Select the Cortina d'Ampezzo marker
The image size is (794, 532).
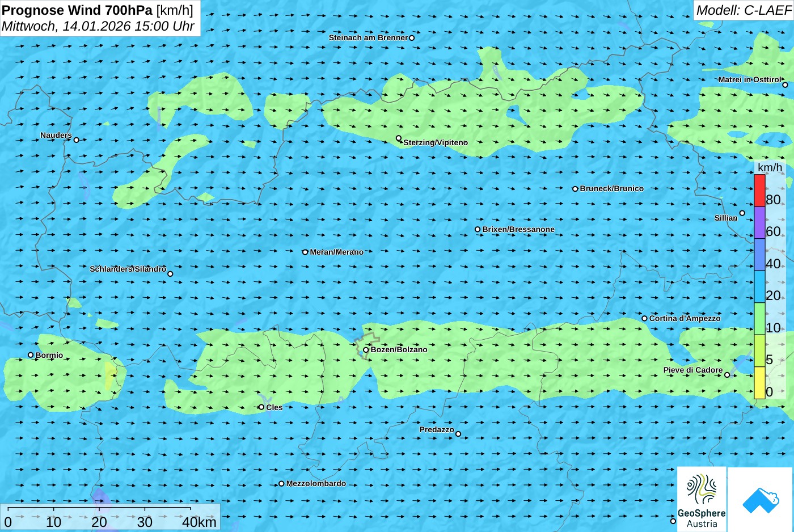644,319
